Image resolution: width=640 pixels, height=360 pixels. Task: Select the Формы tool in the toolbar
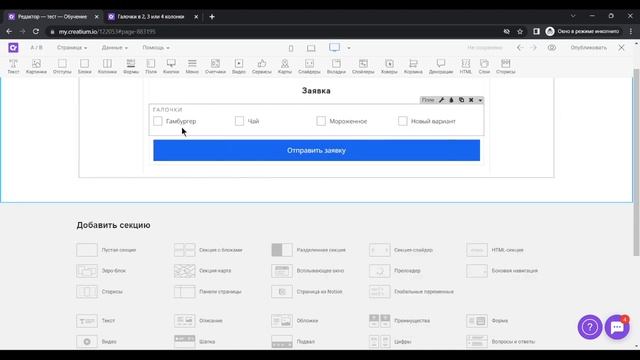coord(131,67)
